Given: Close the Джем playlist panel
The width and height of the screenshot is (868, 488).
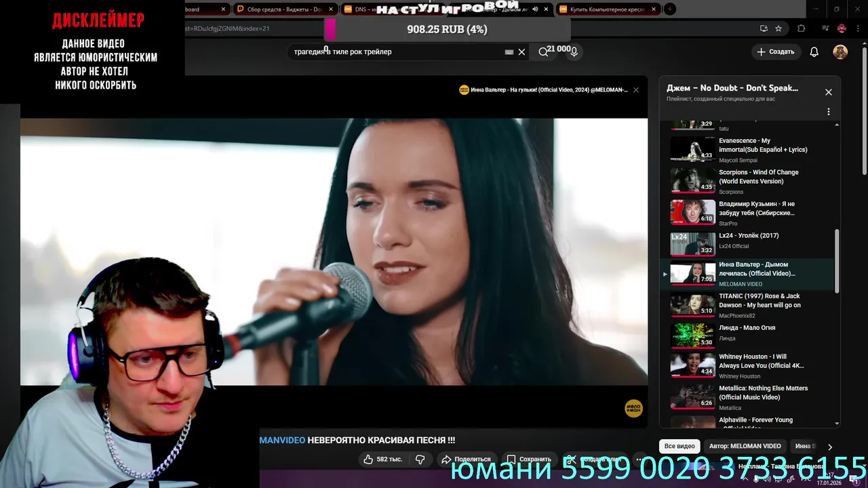Looking at the screenshot, I should 828,92.
